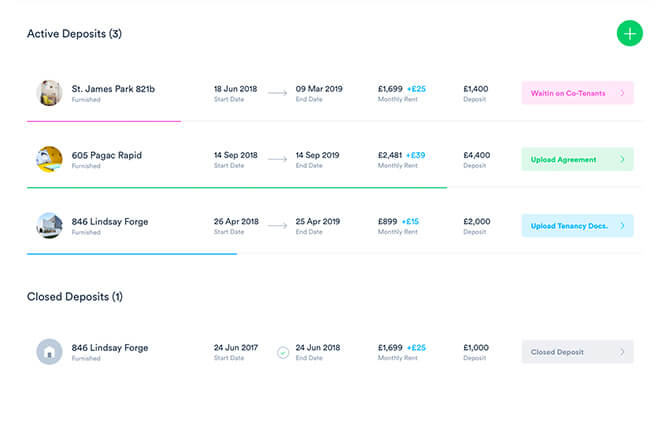This screenshot has height=430, width=670.
Task: Click the green add deposit plus button
Action: coord(629,33)
